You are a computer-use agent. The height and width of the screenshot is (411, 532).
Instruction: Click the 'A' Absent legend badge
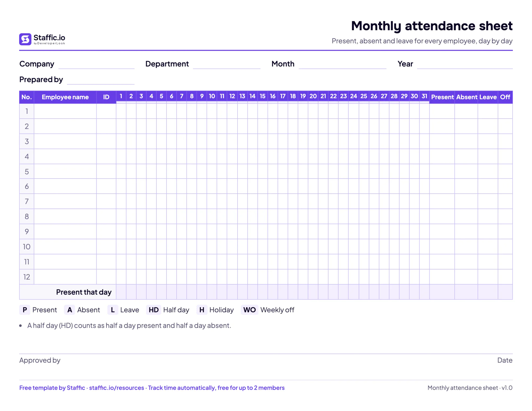point(70,310)
